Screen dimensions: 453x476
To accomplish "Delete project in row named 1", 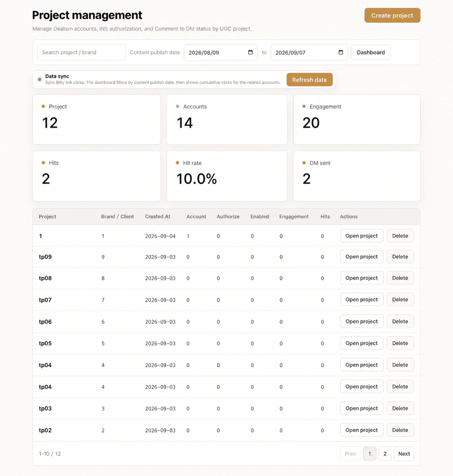I will tap(400, 236).
